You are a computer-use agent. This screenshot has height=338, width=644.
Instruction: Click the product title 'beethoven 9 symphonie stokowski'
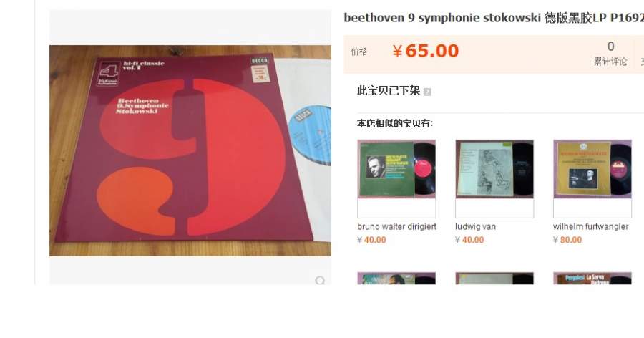(x=442, y=18)
